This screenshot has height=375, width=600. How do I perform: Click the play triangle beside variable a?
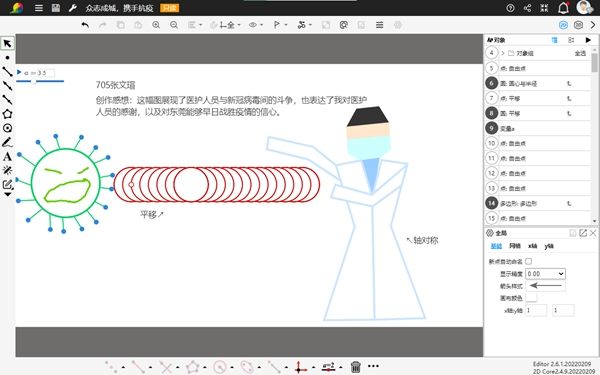(19, 72)
